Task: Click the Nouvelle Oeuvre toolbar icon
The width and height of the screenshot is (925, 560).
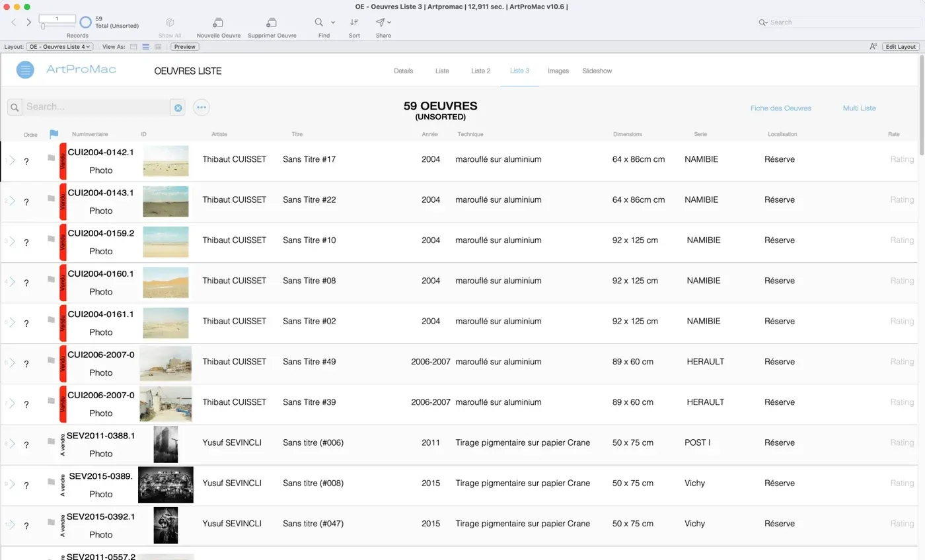Action: (218, 22)
